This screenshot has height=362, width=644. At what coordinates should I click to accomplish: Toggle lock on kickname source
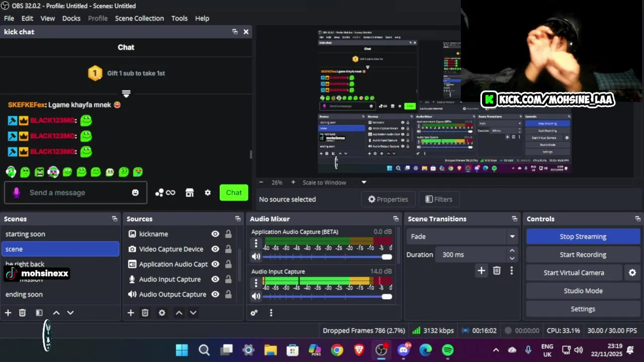228,234
